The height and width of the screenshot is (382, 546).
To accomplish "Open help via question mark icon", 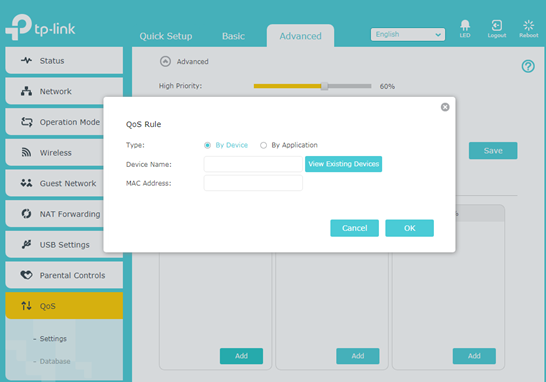I will (528, 66).
